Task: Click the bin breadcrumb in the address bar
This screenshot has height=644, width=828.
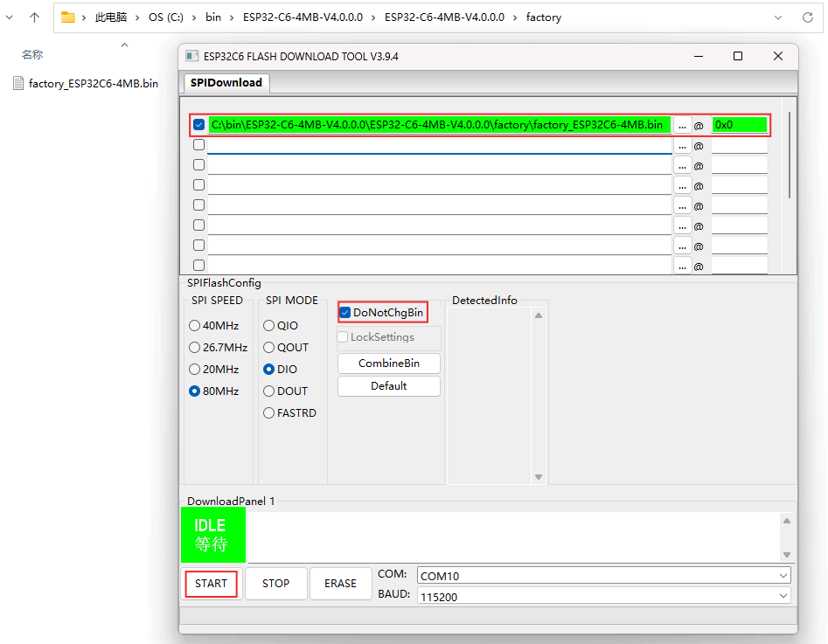Action: coord(213,17)
